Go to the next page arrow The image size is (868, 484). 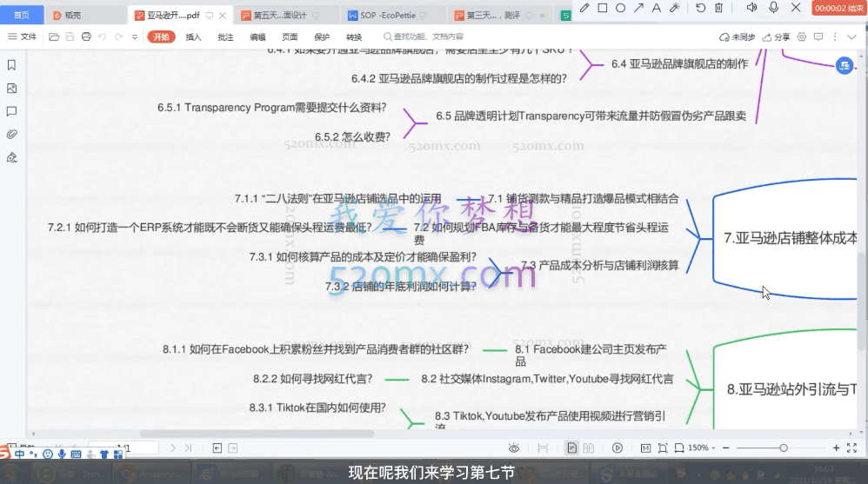pyautogui.click(x=173, y=448)
